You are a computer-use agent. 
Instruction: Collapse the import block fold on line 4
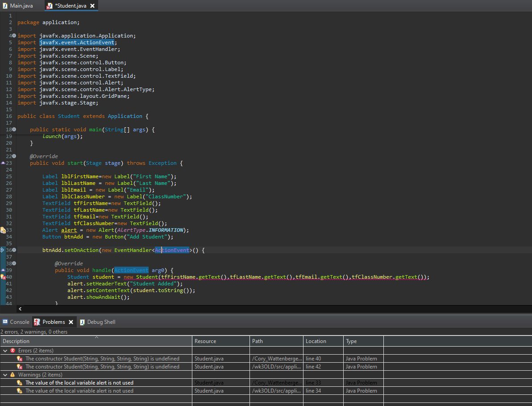click(14, 36)
